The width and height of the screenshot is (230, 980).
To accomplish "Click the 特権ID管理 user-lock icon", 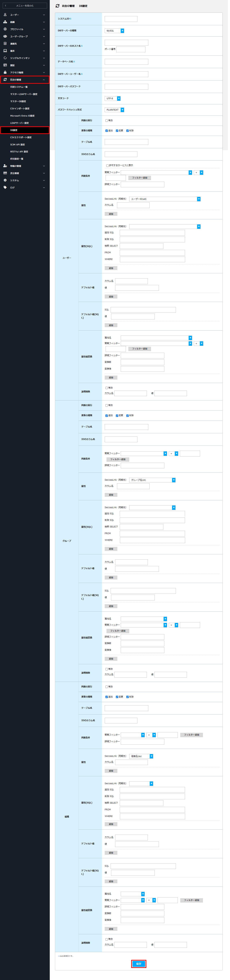I will point(5,166).
